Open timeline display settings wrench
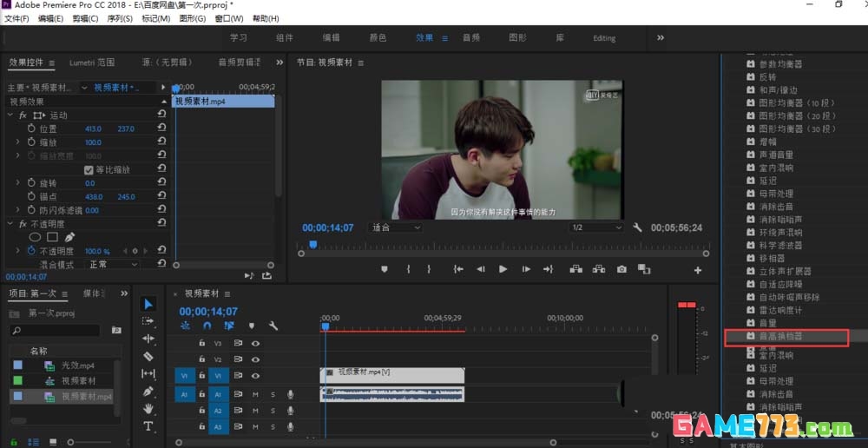The image size is (868, 448). pyautogui.click(x=273, y=326)
